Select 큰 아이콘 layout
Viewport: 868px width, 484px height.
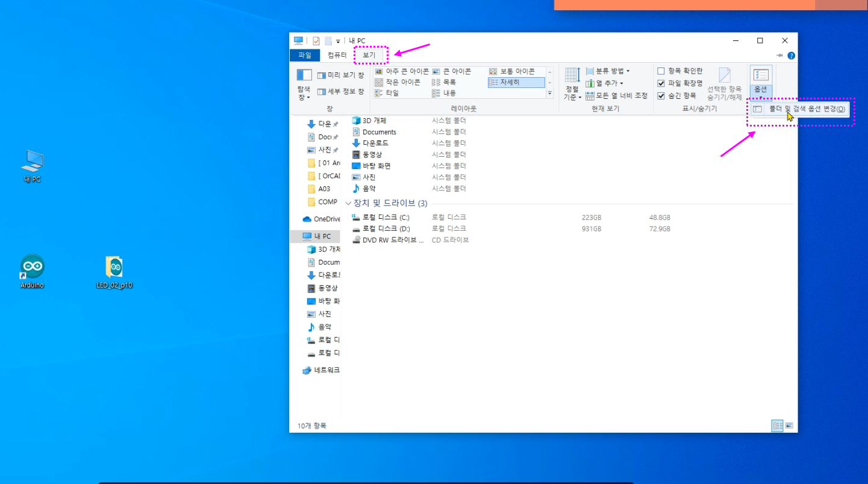(x=452, y=71)
